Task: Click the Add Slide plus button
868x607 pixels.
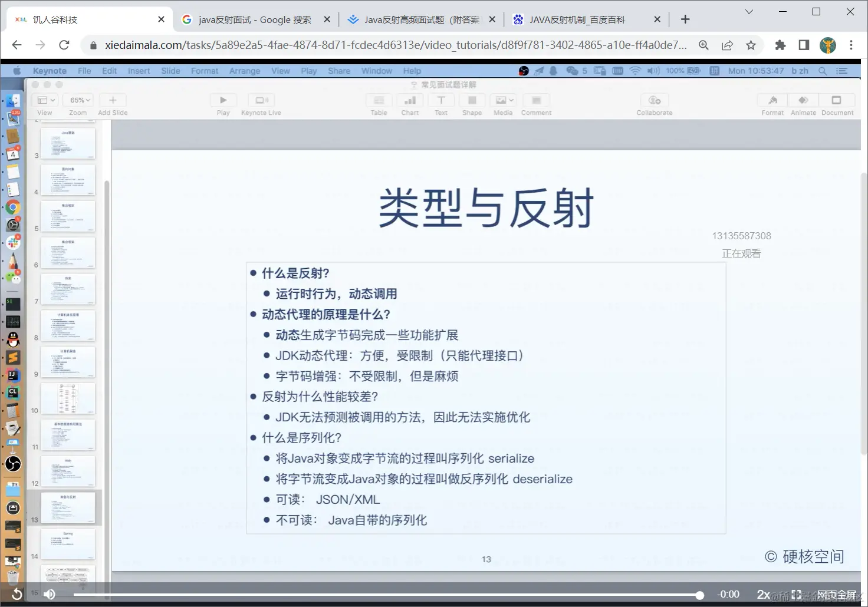Action: pyautogui.click(x=113, y=100)
